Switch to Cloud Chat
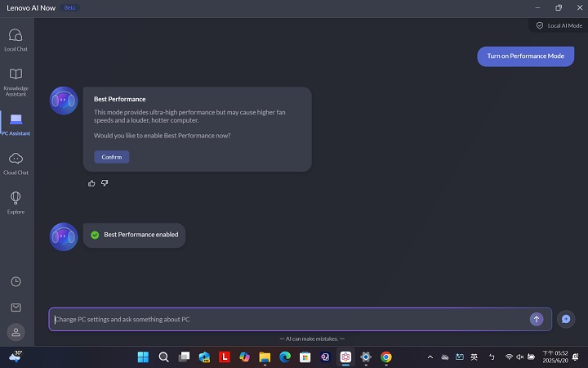Image resolution: width=588 pixels, height=368 pixels. (16, 164)
